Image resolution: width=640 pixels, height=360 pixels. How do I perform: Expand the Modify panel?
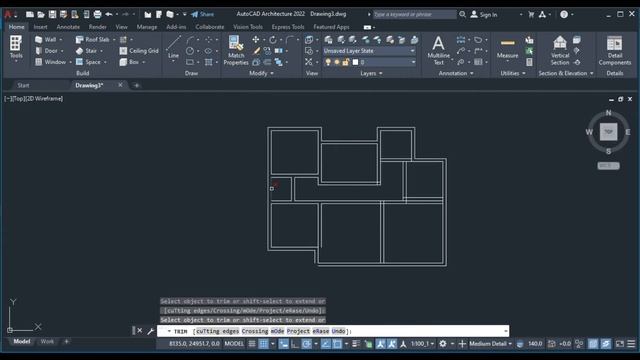point(261,73)
